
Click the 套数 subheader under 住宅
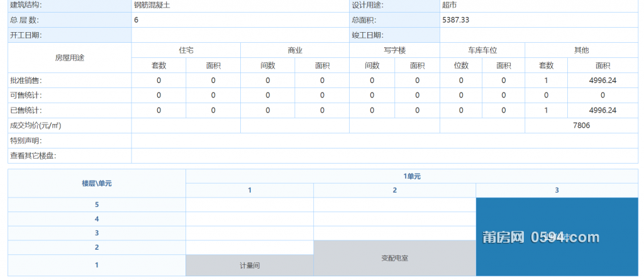tap(159, 65)
